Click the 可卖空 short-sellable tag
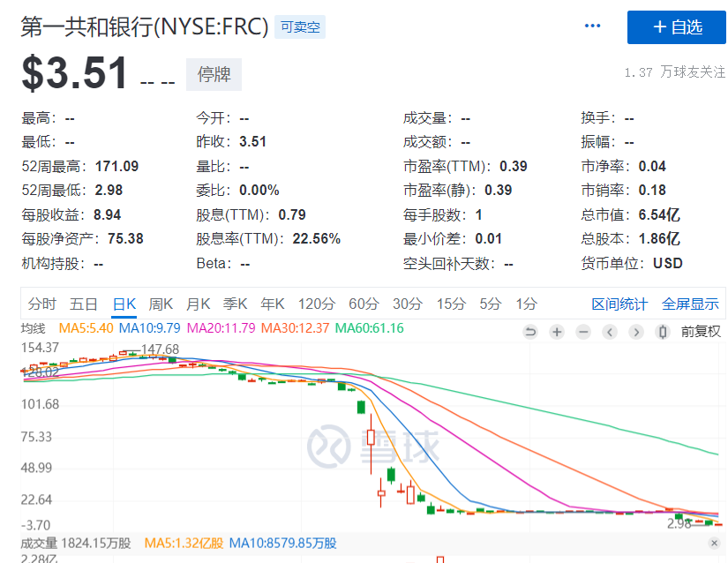728x563 pixels. pyautogui.click(x=300, y=27)
